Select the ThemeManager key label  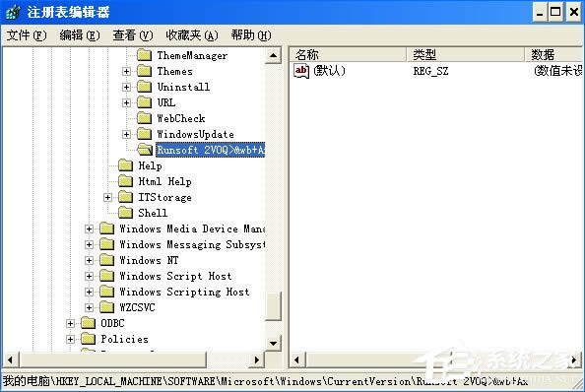click(x=192, y=55)
